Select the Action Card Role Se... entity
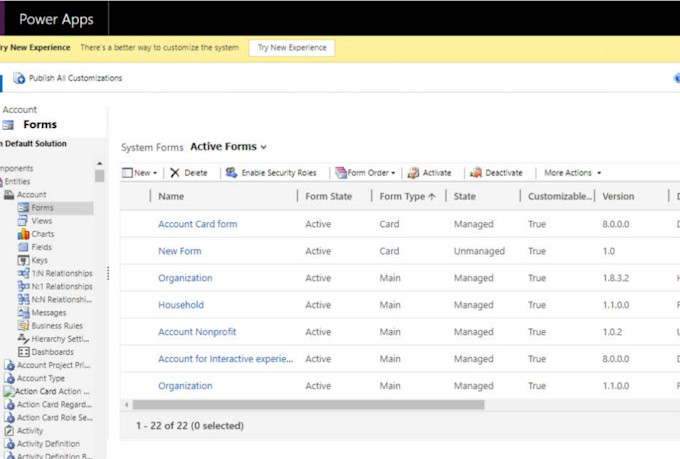Image resolution: width=680 pixels, height=459 pixels. pos(55,417)
